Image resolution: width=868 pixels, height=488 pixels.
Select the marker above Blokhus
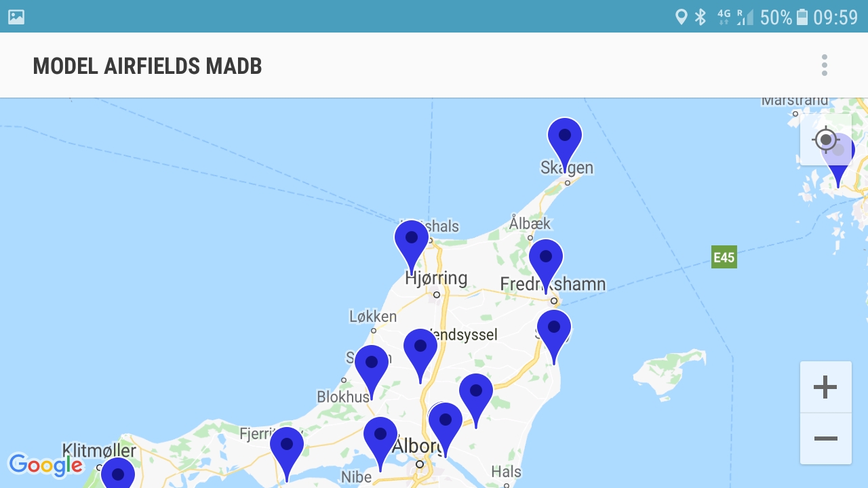(x=372, y=372)
